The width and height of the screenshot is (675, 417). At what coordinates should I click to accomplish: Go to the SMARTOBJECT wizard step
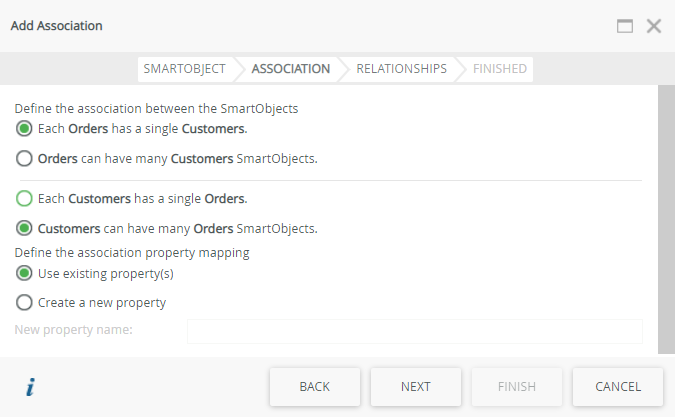coord(184,69)
